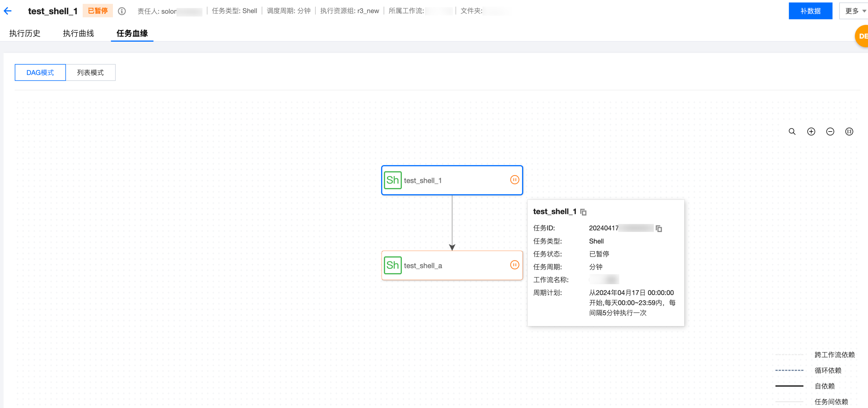Image resolution: width=868 pixels, height=408 pixels.
Task: Click the back arrow icon
Action: (x=8, y=11)
